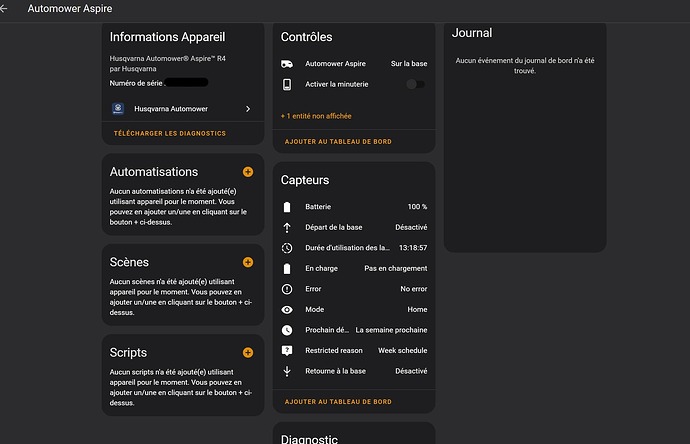This screenshot has height=444, width=690.
Task: Click 'La semaine prochaine' value
Action: (x=391, y=330)
